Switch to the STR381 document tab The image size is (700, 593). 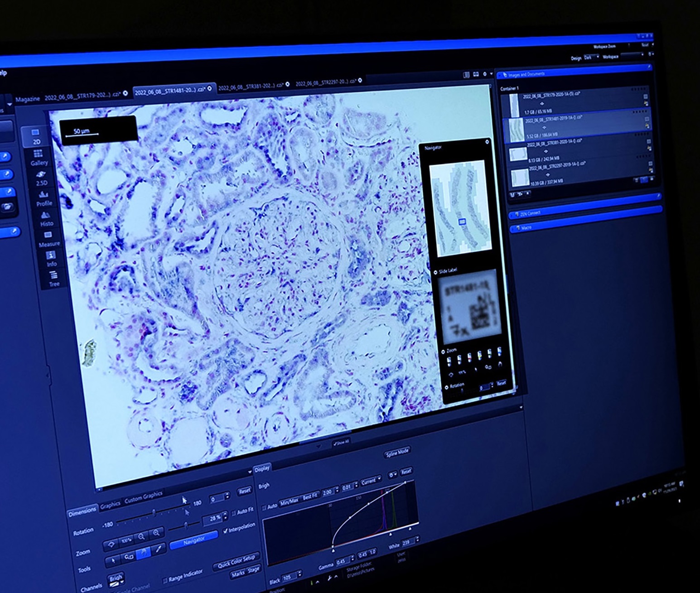(251, 87)
